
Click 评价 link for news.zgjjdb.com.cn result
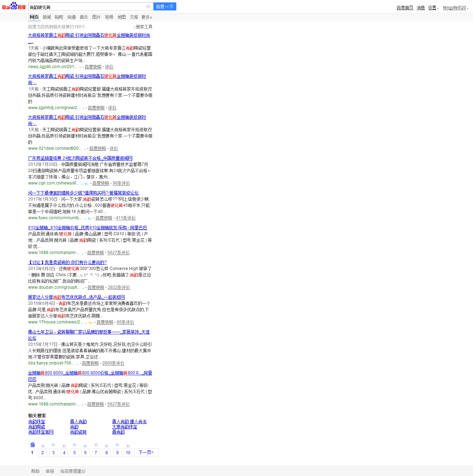[109, 67]
